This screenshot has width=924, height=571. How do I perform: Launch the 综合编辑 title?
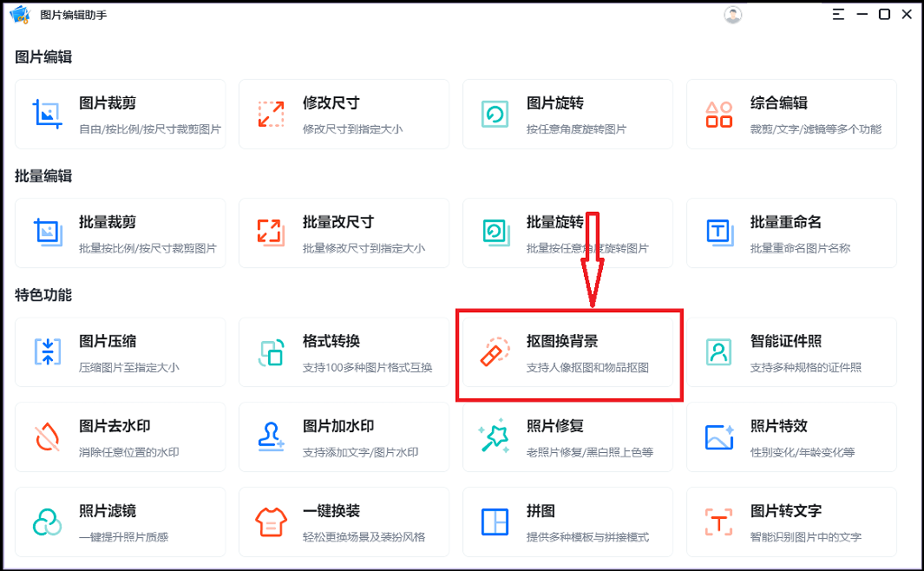[779, 103]
